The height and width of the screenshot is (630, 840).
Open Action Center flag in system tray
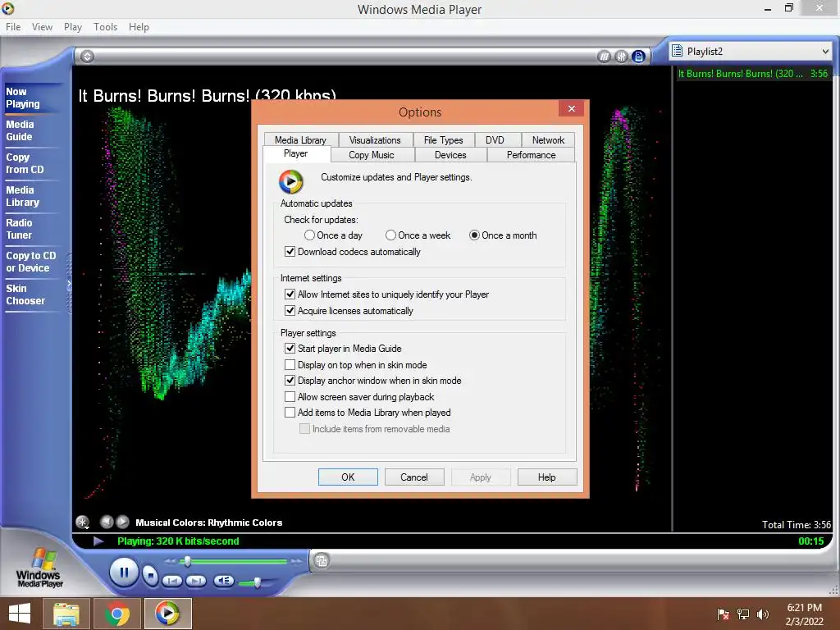pos(724,614)
